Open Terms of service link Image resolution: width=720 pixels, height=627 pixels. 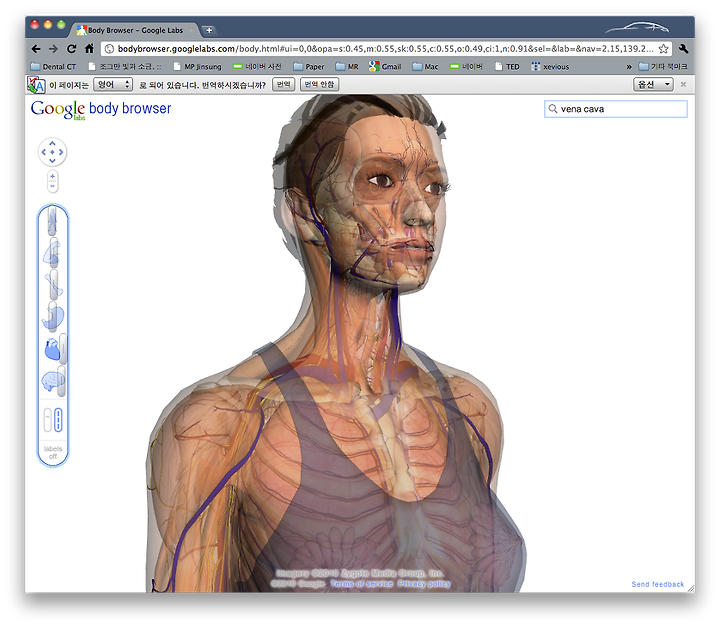tap(362, 583)
